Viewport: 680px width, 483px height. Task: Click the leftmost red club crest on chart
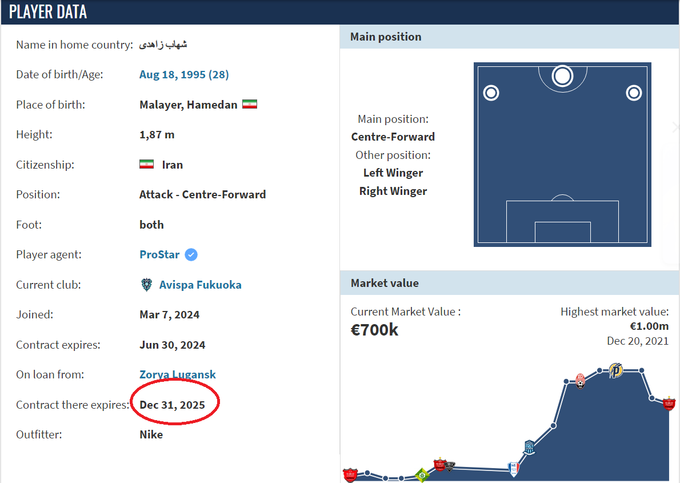pos(350,474)
